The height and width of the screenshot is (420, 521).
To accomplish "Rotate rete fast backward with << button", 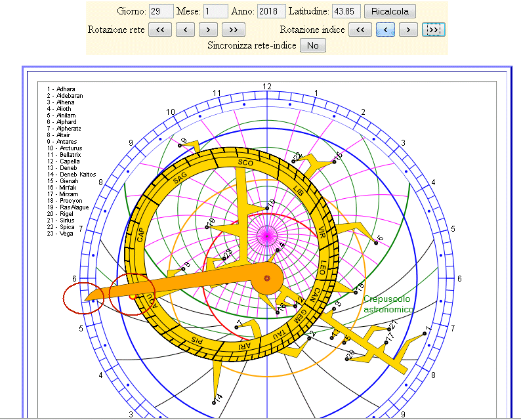I will (160, 30).
